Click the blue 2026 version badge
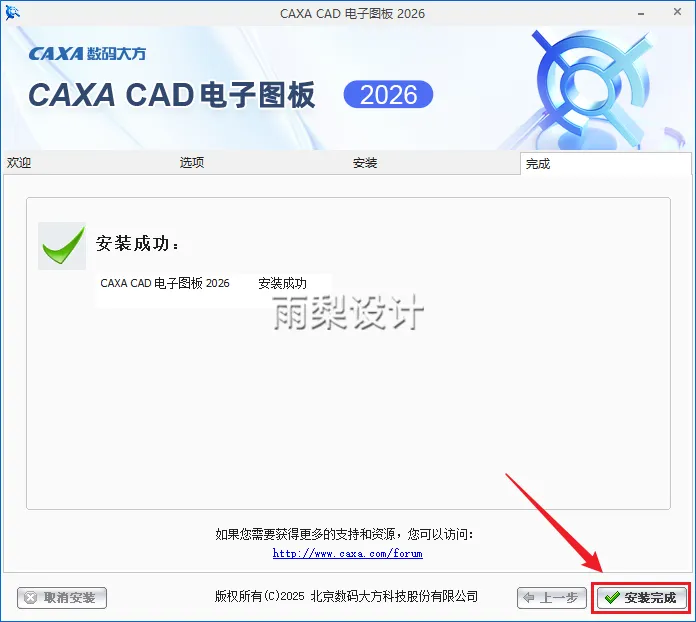696x622 pixels. (388, 94)
